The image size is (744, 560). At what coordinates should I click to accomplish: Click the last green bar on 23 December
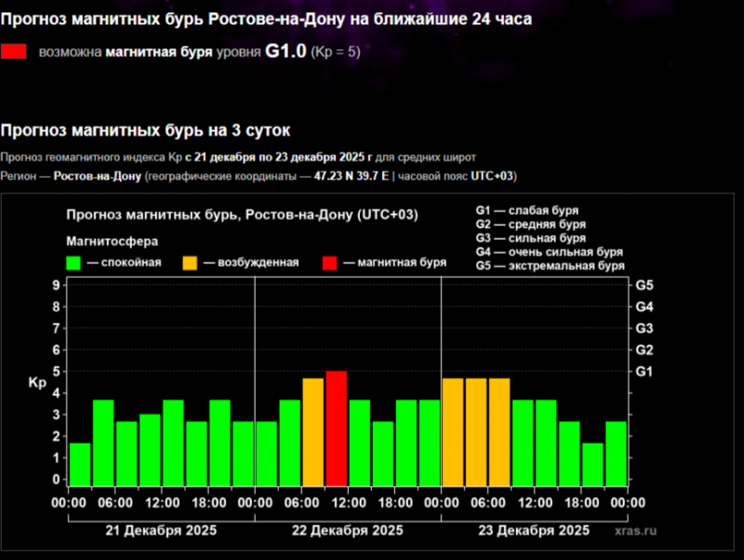(x=616, y=453)
